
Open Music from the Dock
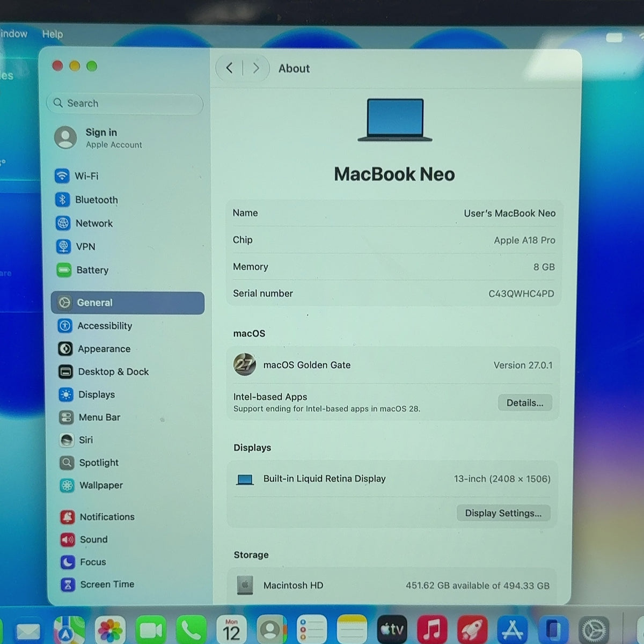pyautogui.click(x=432, y=630)
